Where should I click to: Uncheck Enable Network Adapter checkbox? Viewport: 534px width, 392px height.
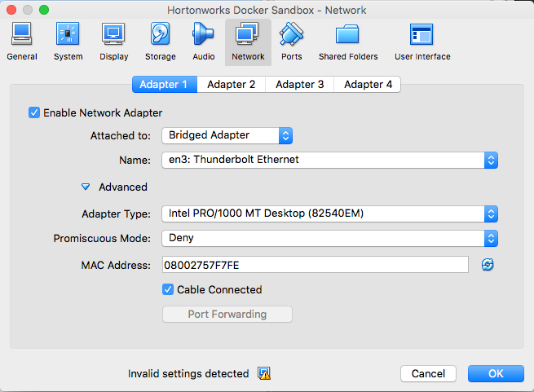tap(34, 112)
